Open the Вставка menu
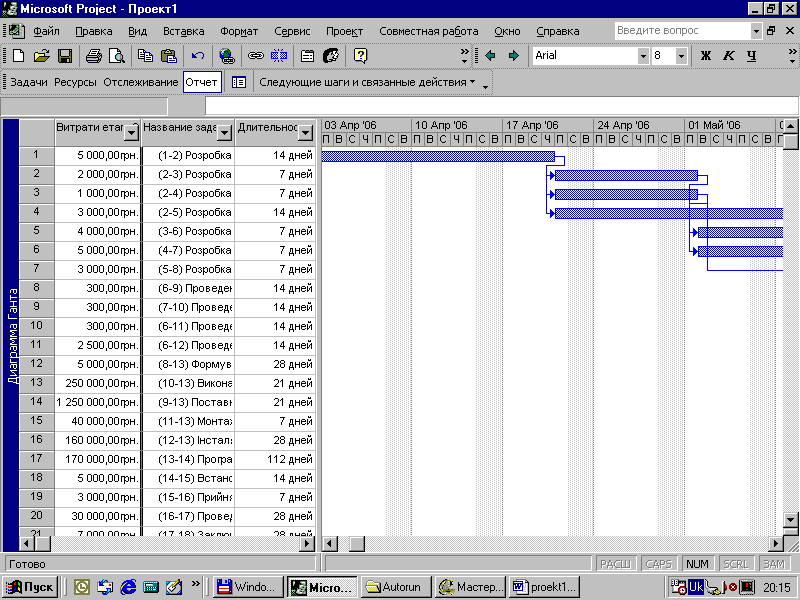 184,31
